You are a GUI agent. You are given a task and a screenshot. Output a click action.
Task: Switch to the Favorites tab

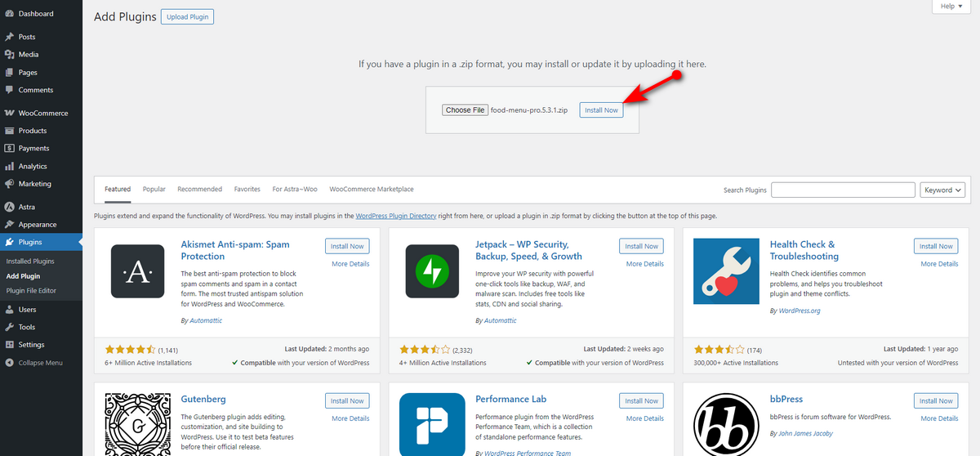247,189
